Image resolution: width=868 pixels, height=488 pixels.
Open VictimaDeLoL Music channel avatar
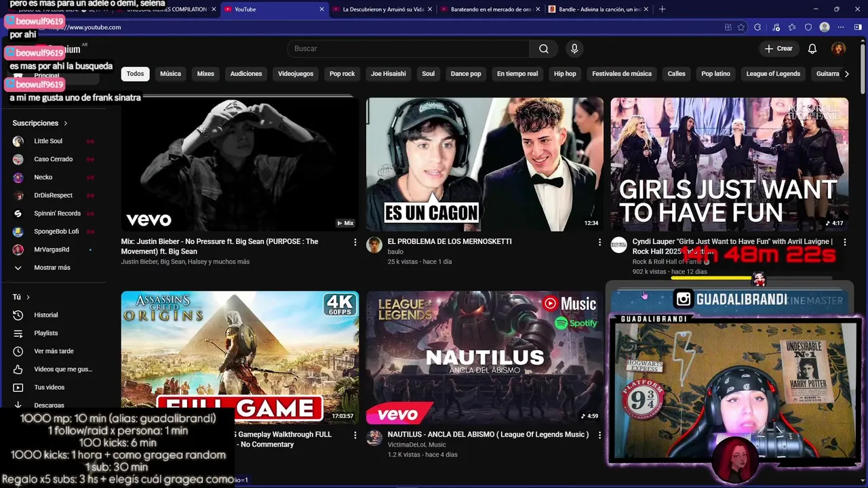click(x=374, y=438)
